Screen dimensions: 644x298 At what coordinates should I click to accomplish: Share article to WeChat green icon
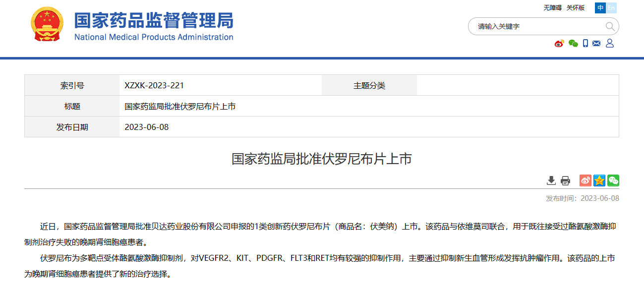click(x=613, y=180)
